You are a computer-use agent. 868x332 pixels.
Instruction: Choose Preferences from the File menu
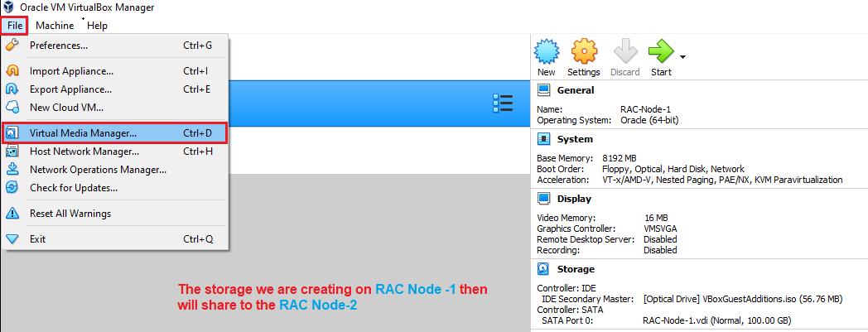[x=114, y=46]
